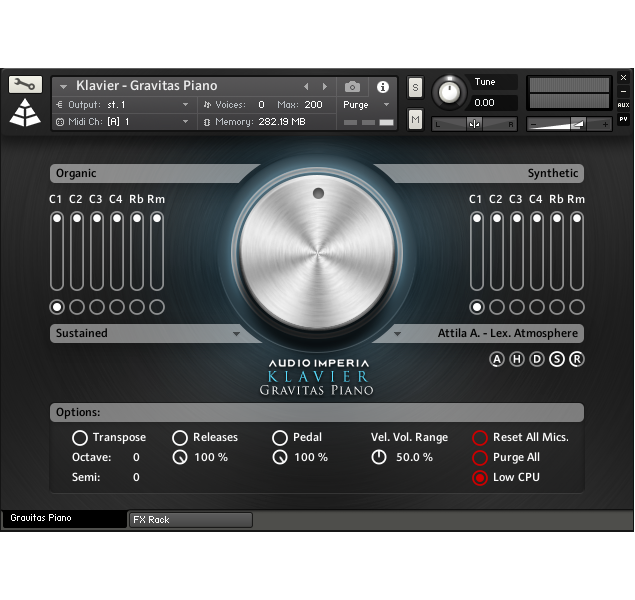The height and width of the screenshot is (600, 635).
Task: Toggle Organic C3 mic on/off button
Action: tap(97, 307)
